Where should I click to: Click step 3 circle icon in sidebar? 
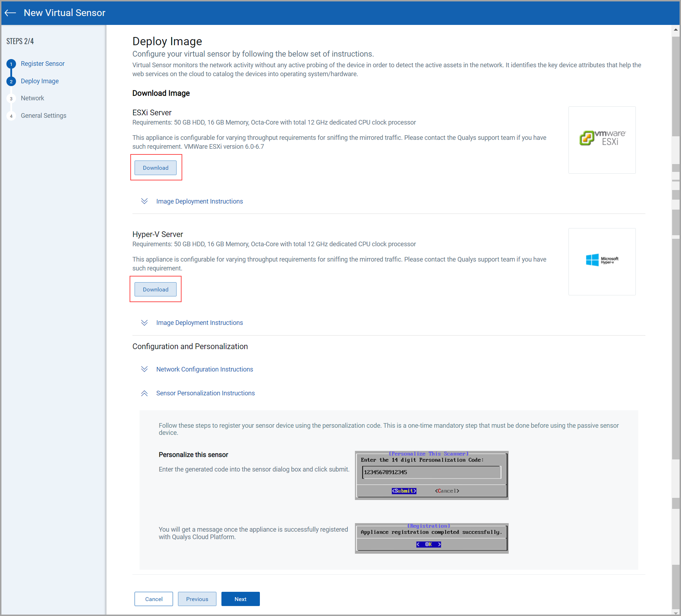[x=11, y=99]
